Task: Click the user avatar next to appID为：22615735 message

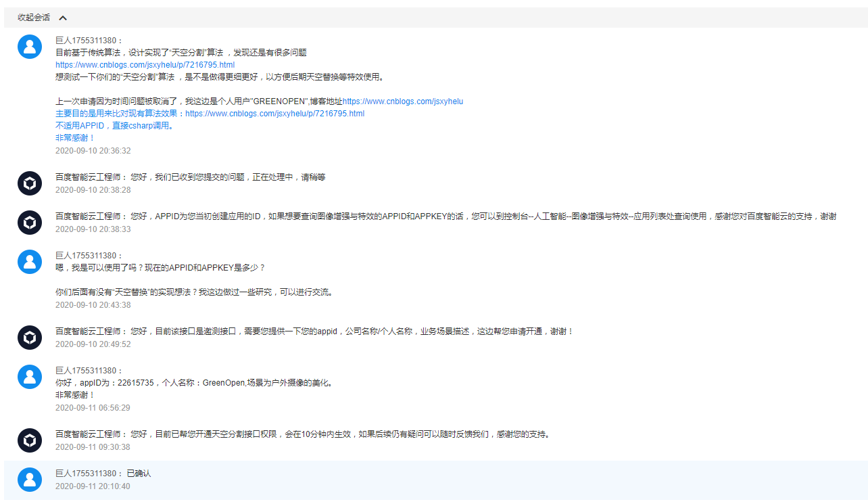Action: [30, 376]
